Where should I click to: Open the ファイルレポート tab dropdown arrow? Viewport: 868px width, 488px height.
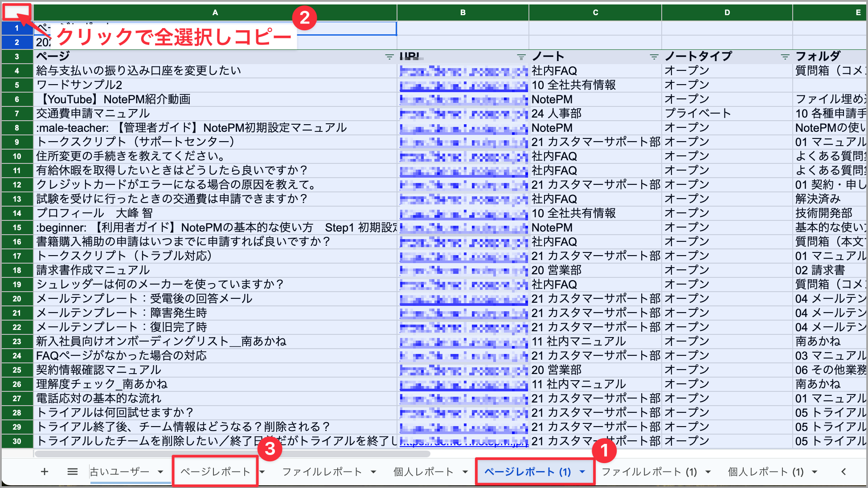(x=373, y=472)
